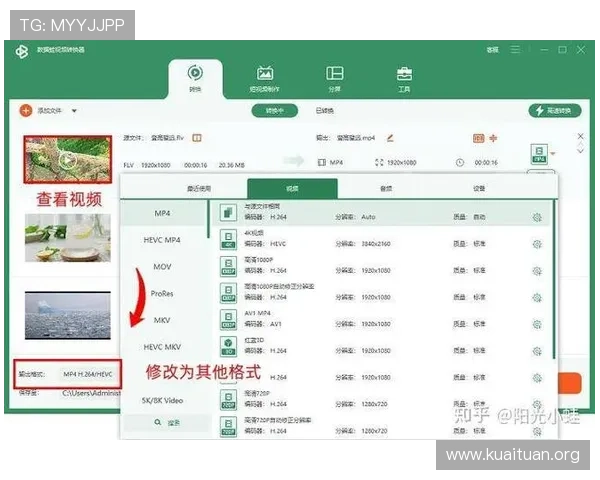Click the orange film-strip icon in the file row

479,138
